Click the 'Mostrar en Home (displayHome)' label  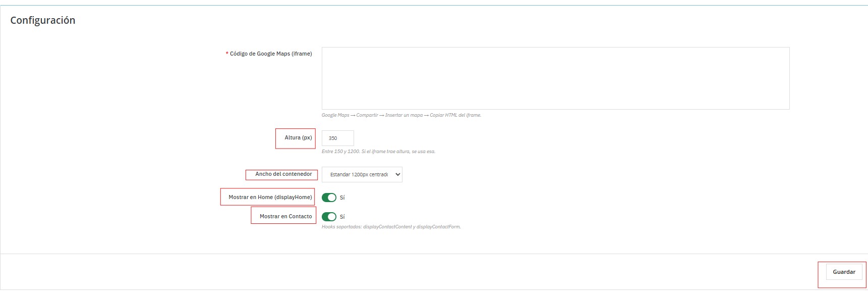click(x=270, y=197)
